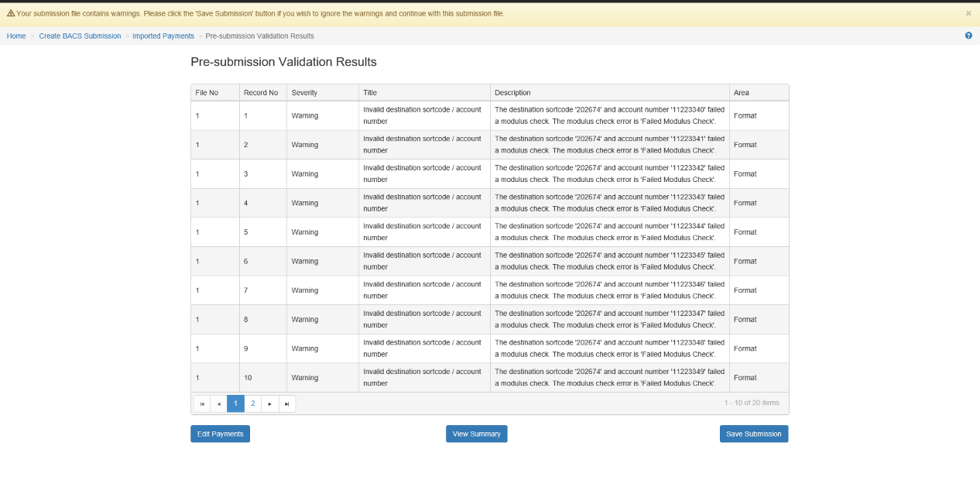This screenshot has width=980, height=477.
Task: Go to Imported Payments breadcrumb
Action: coord(163,36)
